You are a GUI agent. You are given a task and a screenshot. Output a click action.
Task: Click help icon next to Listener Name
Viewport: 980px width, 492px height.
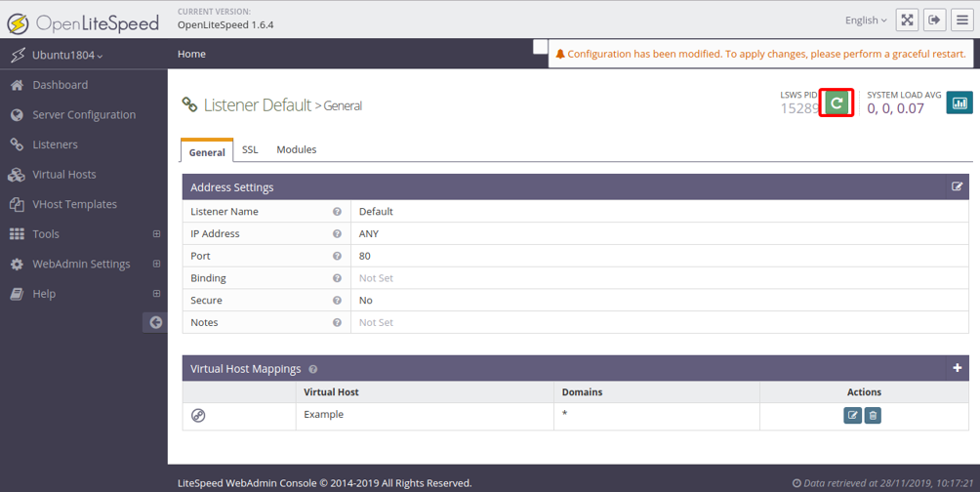pos(337,211)
